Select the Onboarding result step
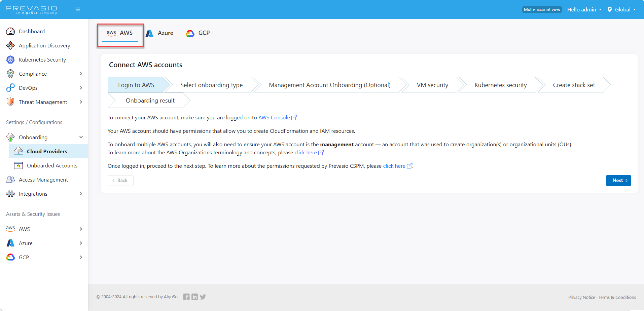Image resolution: width=644 pixels, height=311 pixels. point(150,101)
